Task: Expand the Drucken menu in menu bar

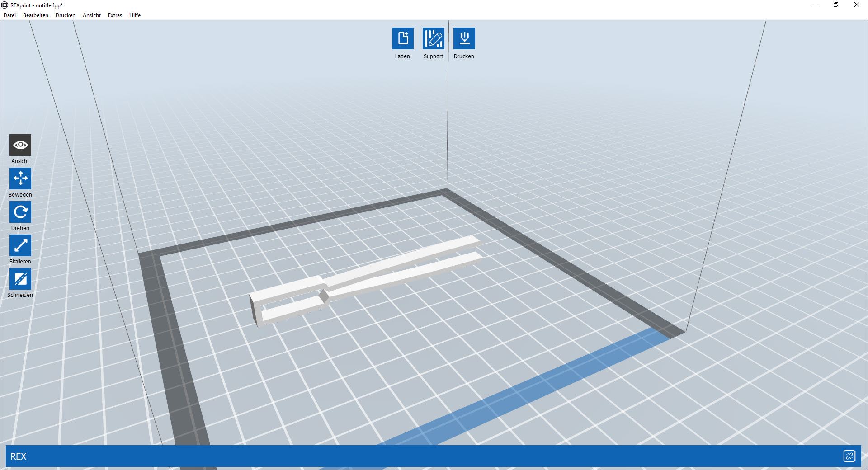Action: click(66, 15)
